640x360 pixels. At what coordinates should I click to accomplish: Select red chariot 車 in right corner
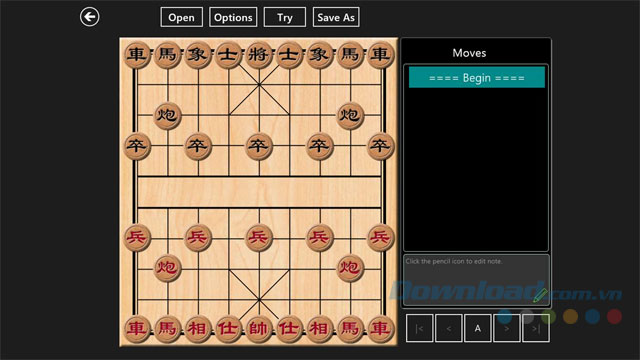[x=380, y=329]
